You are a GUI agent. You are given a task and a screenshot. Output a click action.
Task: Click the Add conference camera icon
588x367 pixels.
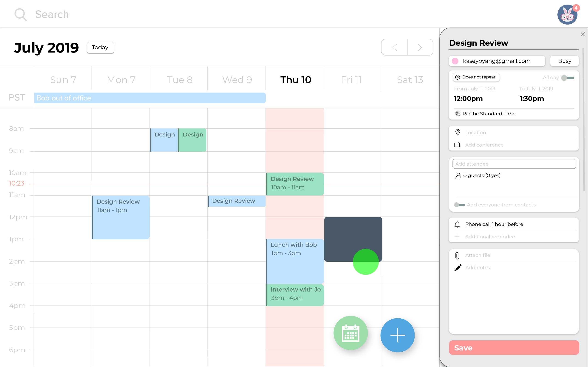click(x=458, y=145)
